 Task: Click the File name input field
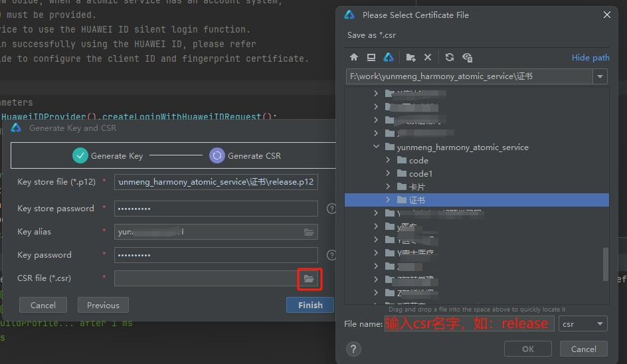[x=469, y=323]
